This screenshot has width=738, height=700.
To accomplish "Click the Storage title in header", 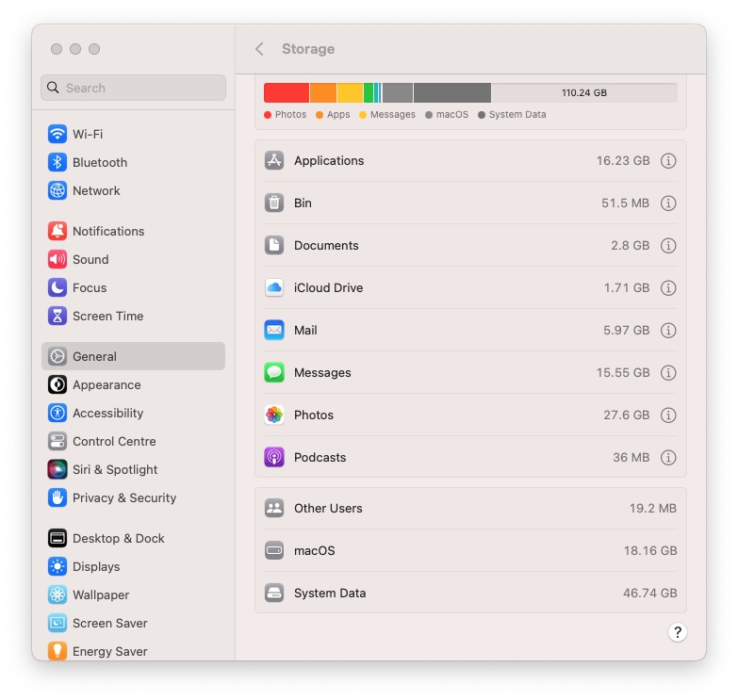I will click(x=308, y=49).
